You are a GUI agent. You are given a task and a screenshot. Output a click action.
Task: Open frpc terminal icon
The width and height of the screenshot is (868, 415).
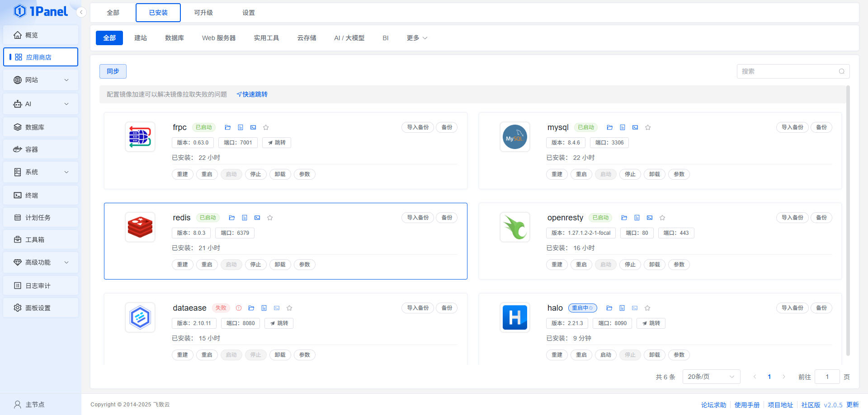(253, 127)
